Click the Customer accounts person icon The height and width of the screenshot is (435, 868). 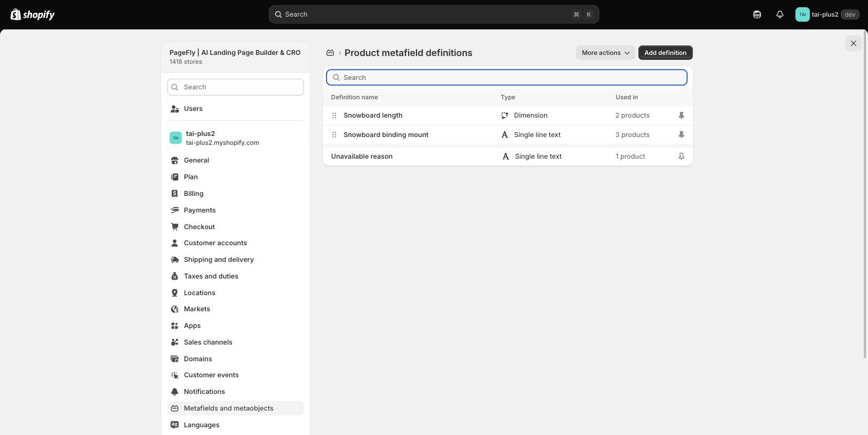click(x=174, y=243)
